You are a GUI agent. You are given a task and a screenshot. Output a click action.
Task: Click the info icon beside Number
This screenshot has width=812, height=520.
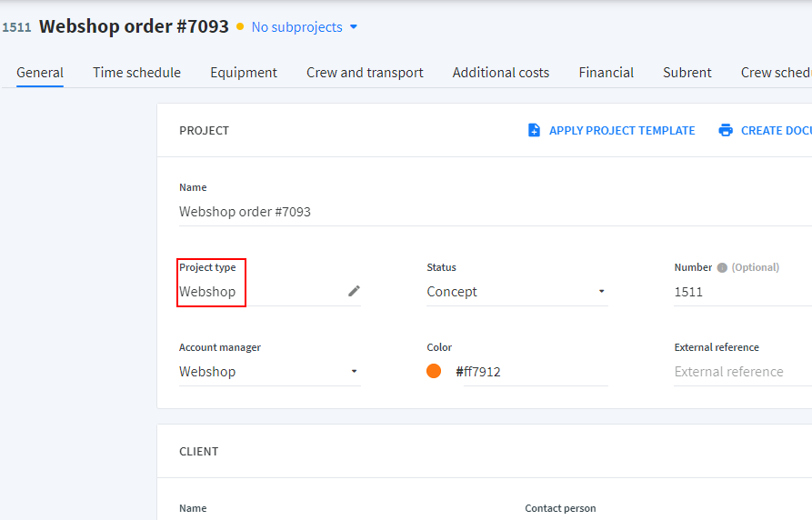coord(722,268)
